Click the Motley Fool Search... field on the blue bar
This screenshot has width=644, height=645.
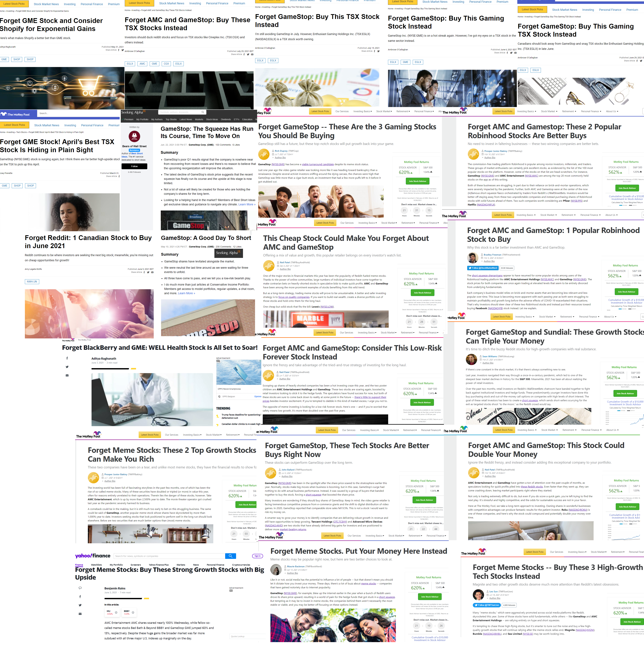tap(78, 113)
